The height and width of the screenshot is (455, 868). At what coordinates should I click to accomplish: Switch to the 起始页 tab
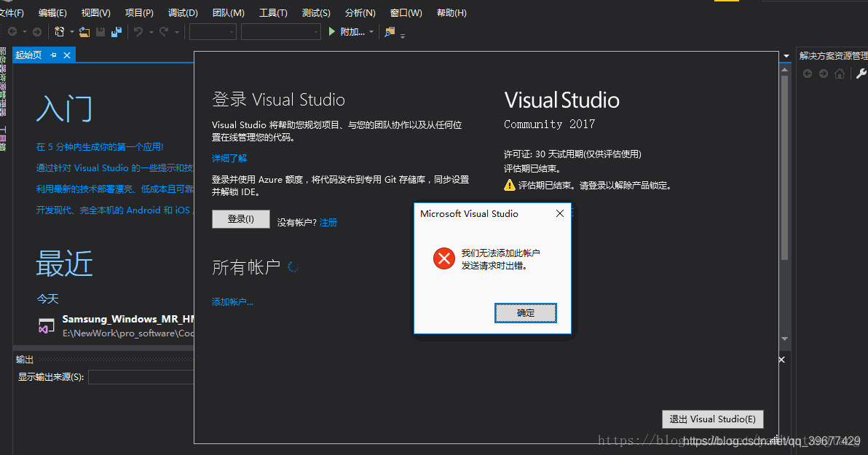click(x=28, y=55)
